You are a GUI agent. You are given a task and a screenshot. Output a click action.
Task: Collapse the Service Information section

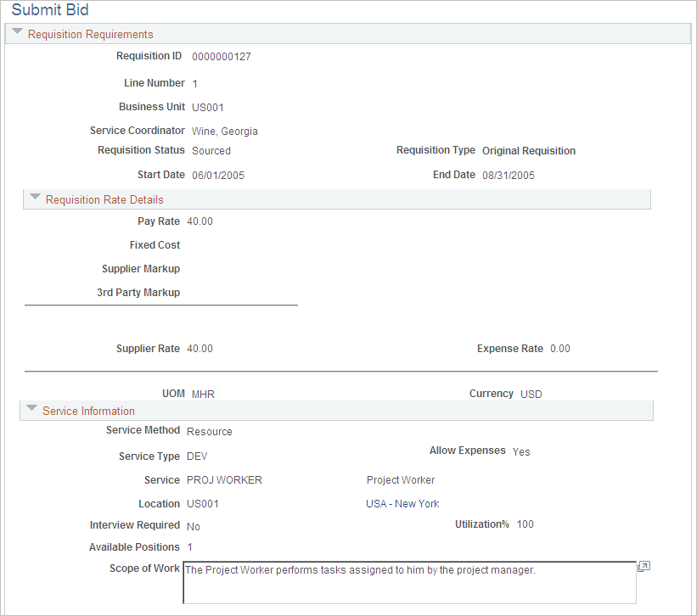31,411
